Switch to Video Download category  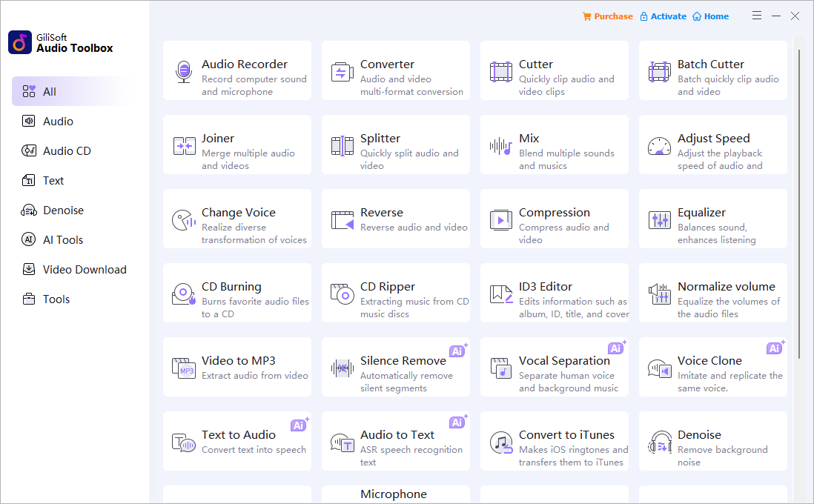click(72, 269)
